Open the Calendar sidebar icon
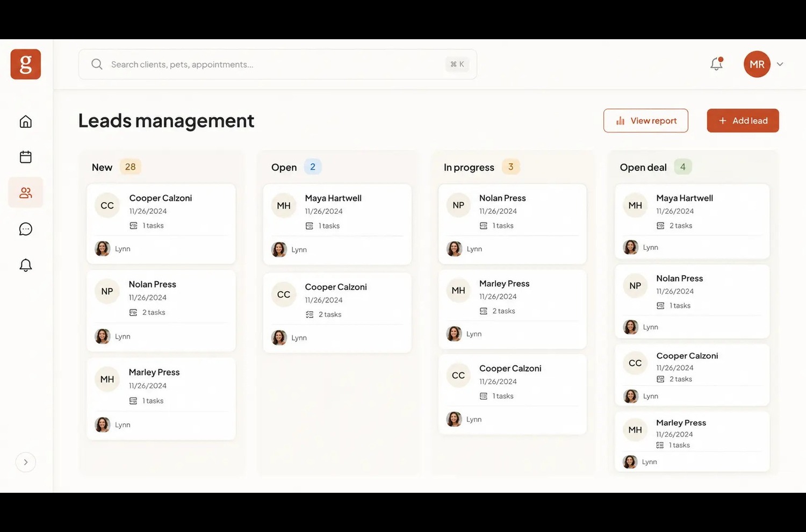This screenshot has width=806, height=532. click(26, 157)
